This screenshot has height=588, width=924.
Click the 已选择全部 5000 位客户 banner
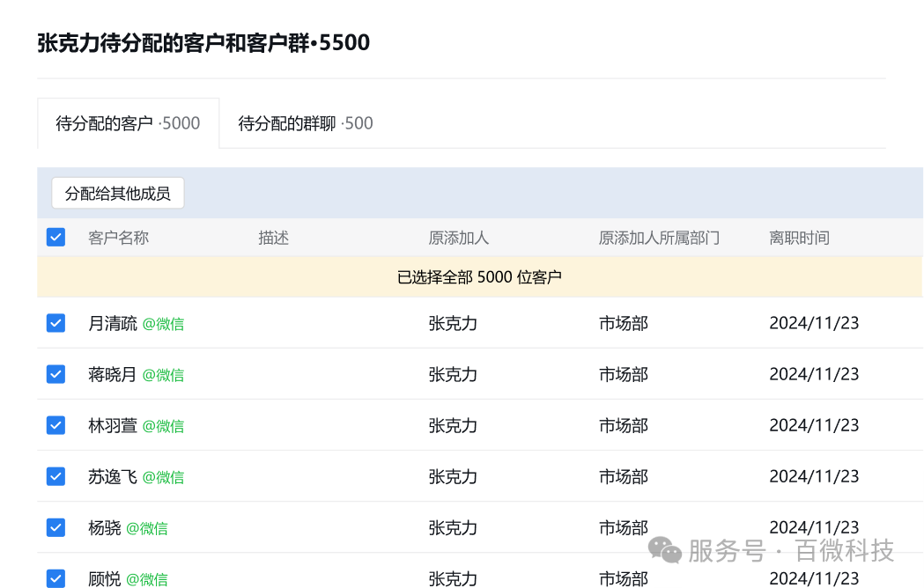[479, 277]
